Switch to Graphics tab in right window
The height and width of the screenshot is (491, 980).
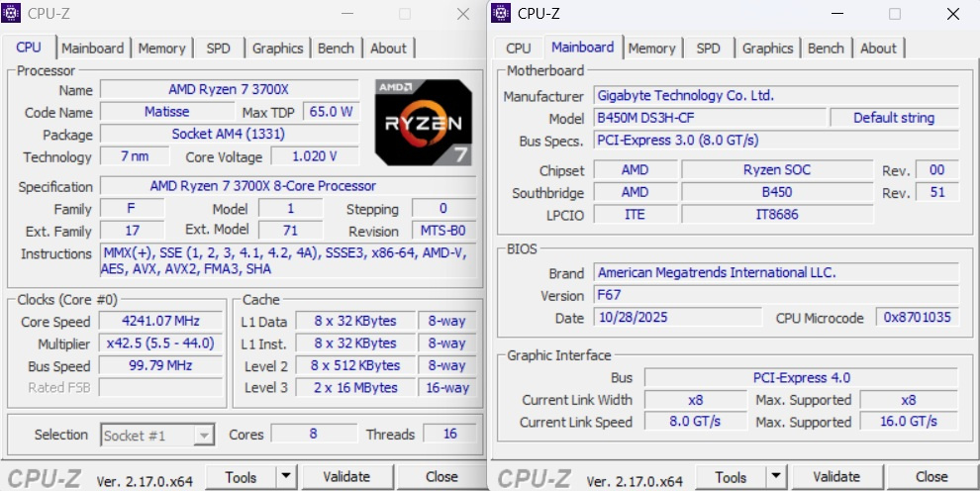click(767, 49)
